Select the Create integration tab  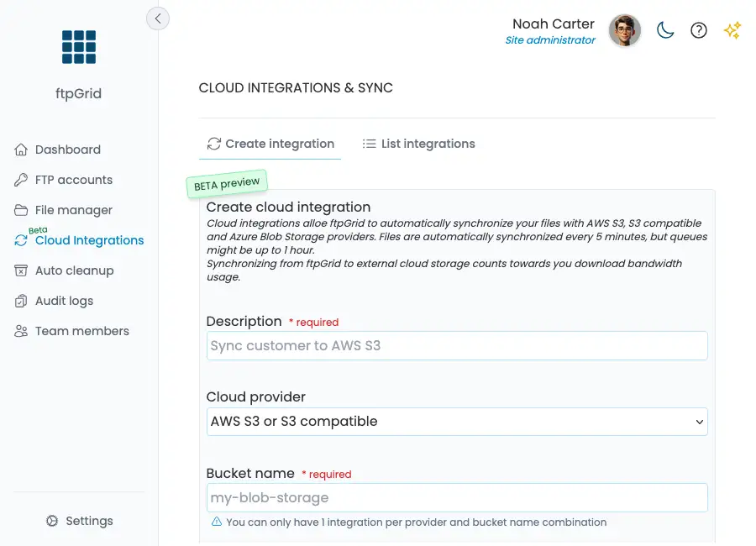[270, 144]
